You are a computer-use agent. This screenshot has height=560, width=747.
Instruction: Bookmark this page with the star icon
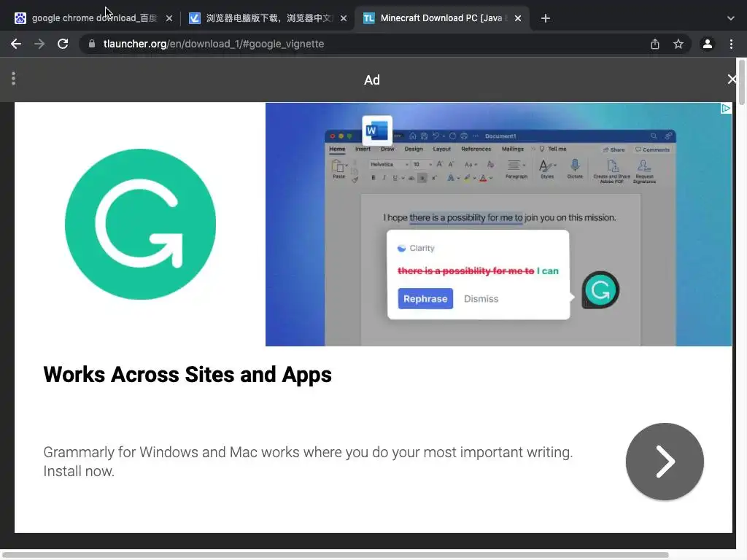[x=678, y=44]
